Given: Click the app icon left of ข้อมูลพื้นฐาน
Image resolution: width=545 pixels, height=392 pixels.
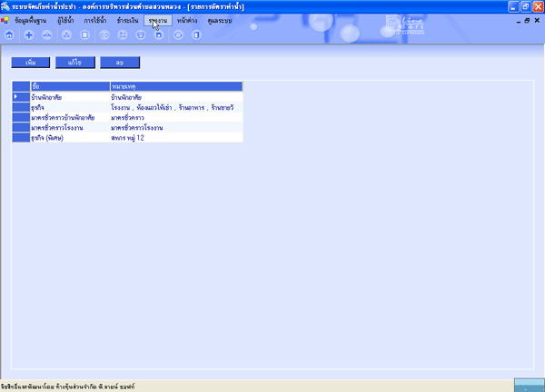Looking at the screenshot, I should [5, 20].
